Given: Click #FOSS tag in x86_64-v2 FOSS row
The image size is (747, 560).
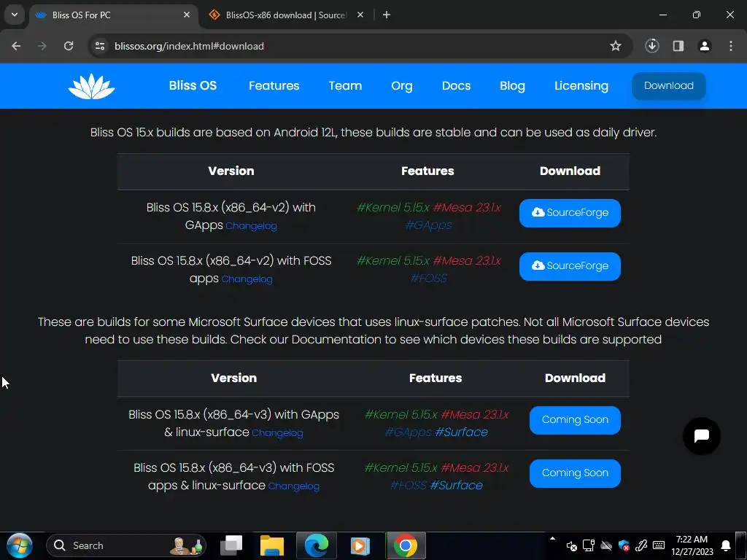Looking at the screenshot, I should (x=429, y=279).
